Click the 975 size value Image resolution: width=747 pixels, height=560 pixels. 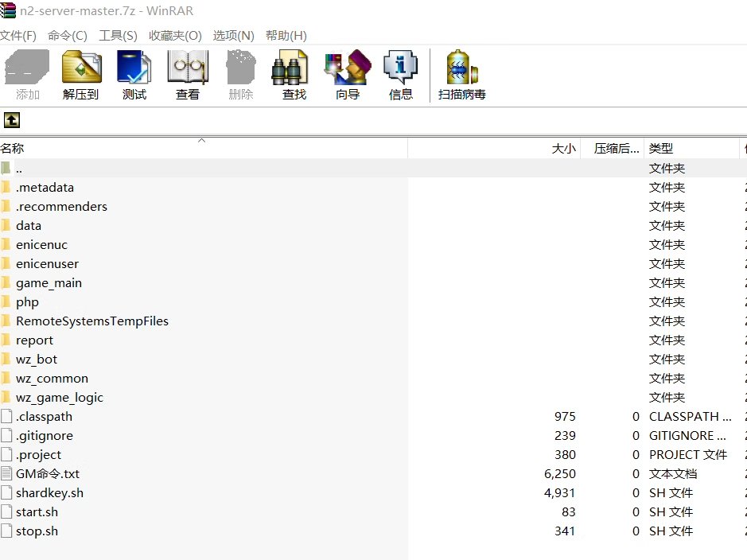coord(565,417)
